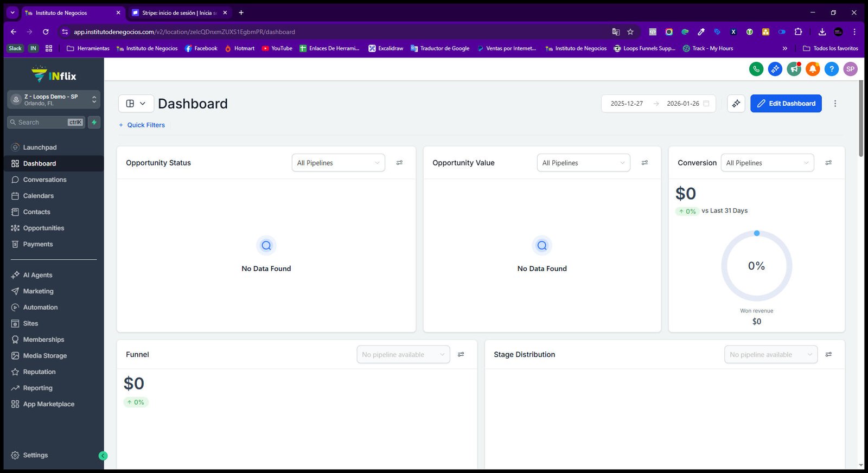Add Quick Filters to the dashboard
The height and width of the screenshot is (473, 868).
point(142,125)
